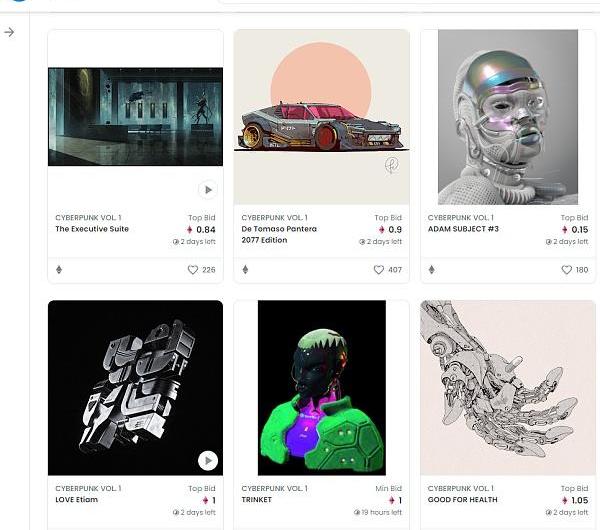Click Ethereum icon under ADAM SUBJECT #3
Viewport: 600px width, 530px height.
pos(432,270)
